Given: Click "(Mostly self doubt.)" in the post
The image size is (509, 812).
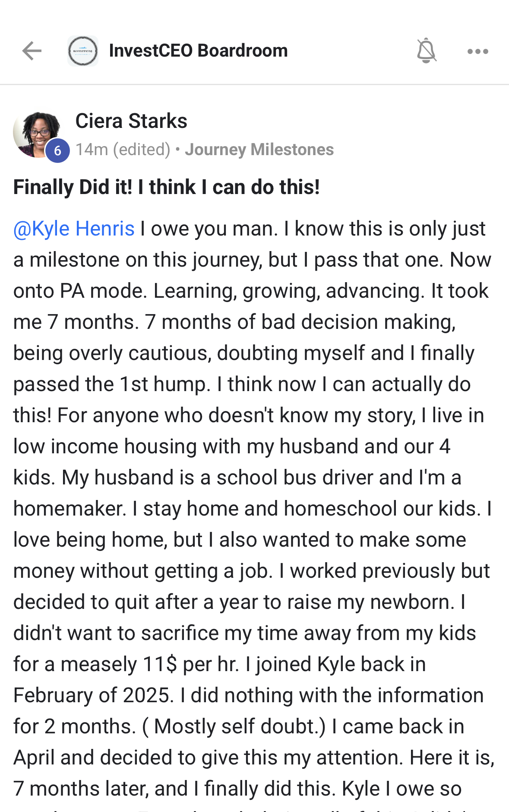Looking at the screenshot, I should [234, 726].
